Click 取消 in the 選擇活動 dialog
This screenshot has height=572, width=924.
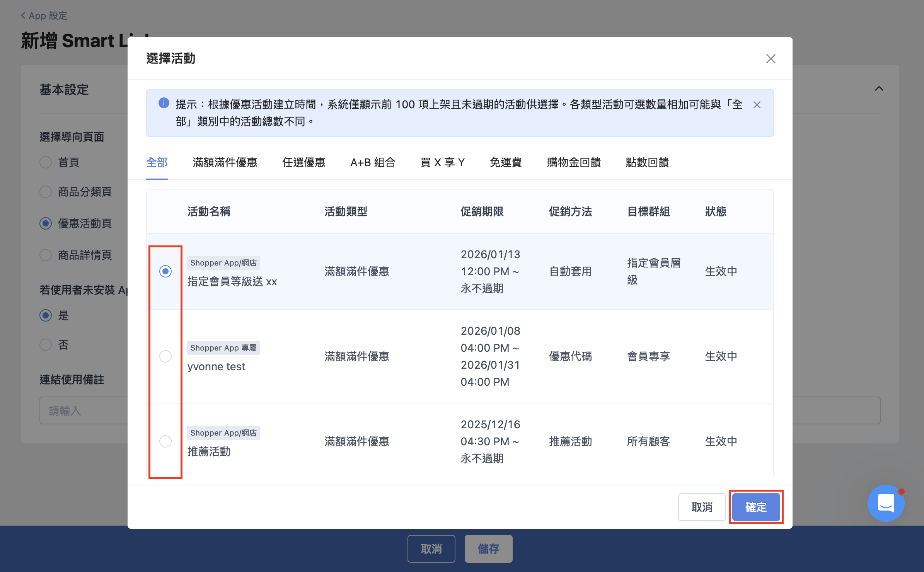pos(702,507)
